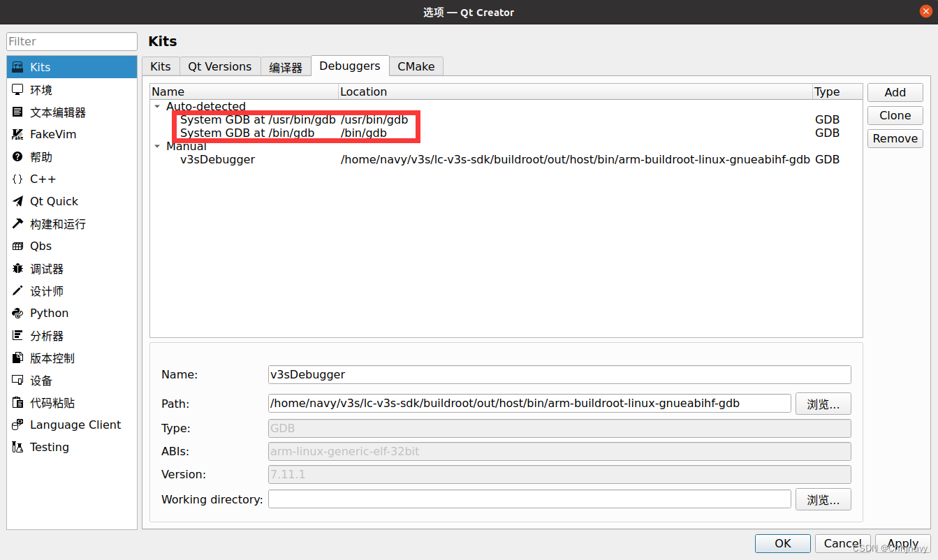Click the Apply button
This screenshot has width=938, height=560.
coord(903,543)
